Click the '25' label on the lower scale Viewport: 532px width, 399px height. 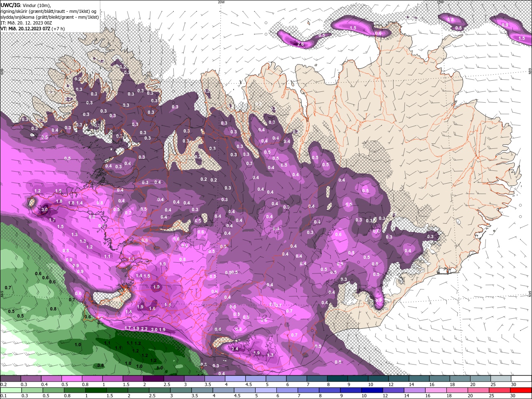click(493, 396)
